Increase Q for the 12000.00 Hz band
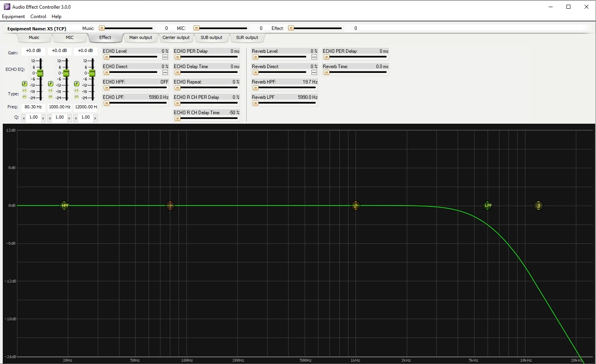 click(x=95, y=118)
